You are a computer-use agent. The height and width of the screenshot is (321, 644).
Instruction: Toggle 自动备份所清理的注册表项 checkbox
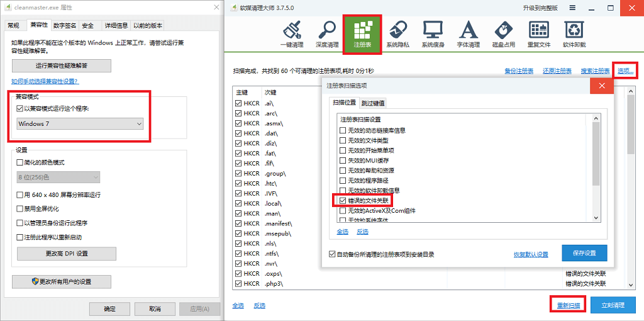tap(332, 254)
